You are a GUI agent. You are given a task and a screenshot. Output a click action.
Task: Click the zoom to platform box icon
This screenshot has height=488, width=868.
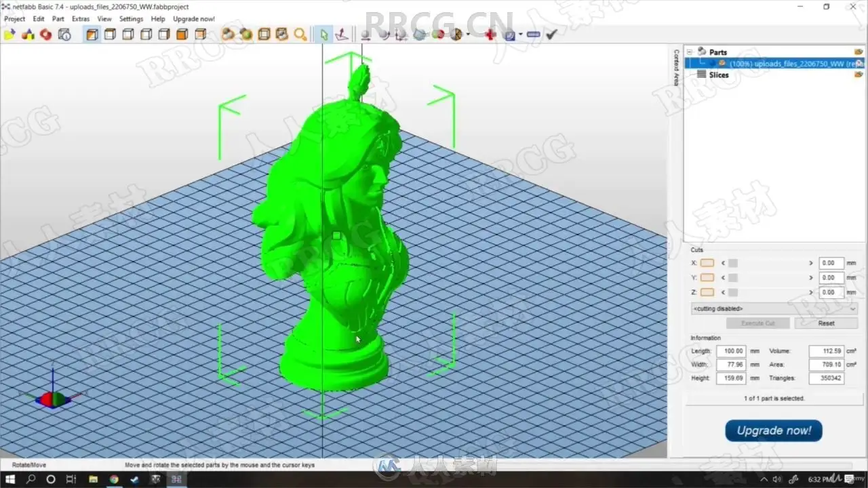[264, 34]
